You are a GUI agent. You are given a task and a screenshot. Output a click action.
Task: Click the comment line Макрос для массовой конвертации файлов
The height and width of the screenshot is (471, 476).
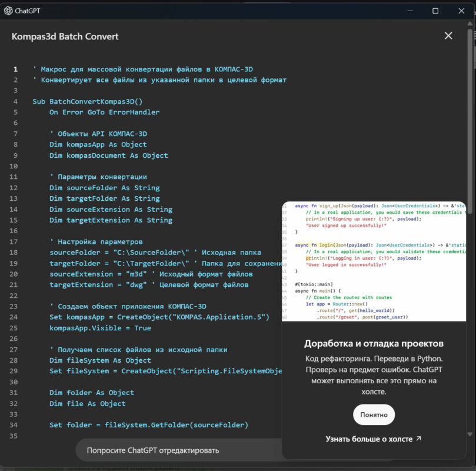(142, 69)
